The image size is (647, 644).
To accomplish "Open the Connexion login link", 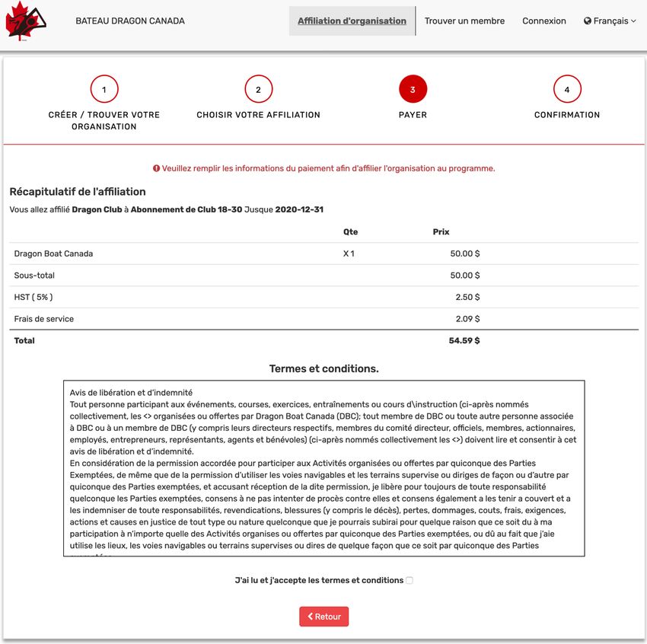I will [543, 21].
